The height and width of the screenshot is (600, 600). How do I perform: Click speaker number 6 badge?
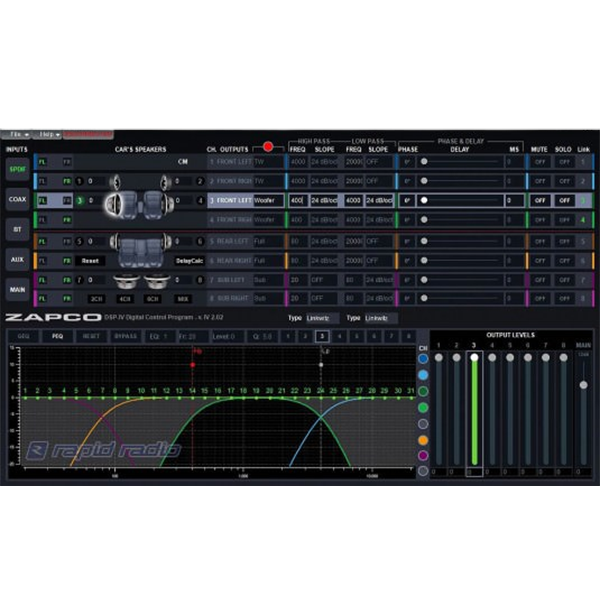point(200,241)
